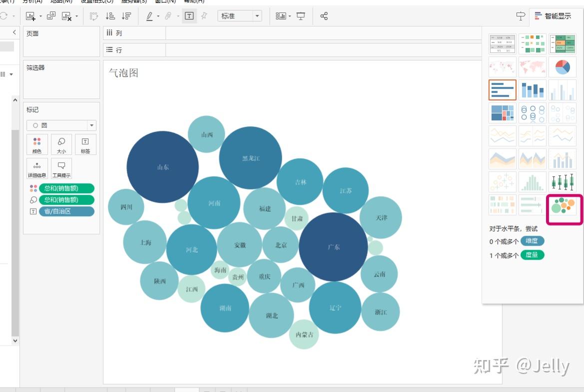Click the 湖南 bubble

[225, 308]
